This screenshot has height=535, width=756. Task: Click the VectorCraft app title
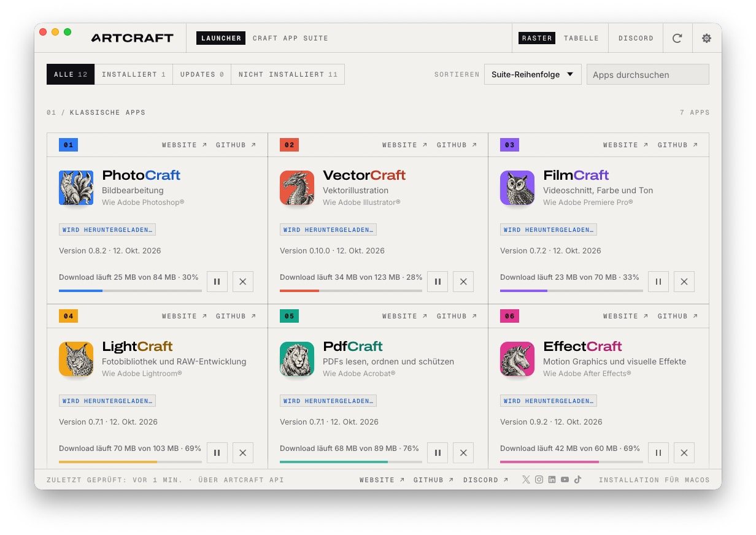tap(364, 175)
